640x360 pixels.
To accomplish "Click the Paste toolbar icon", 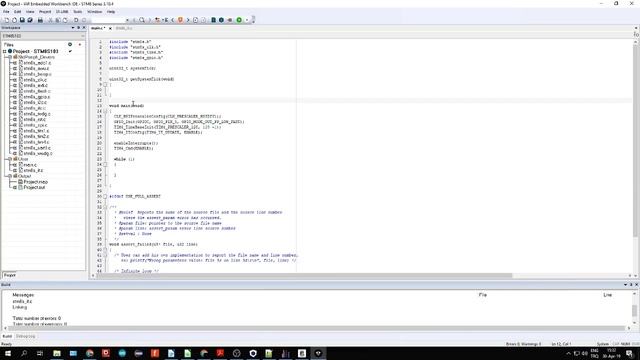I will [65, 20].
